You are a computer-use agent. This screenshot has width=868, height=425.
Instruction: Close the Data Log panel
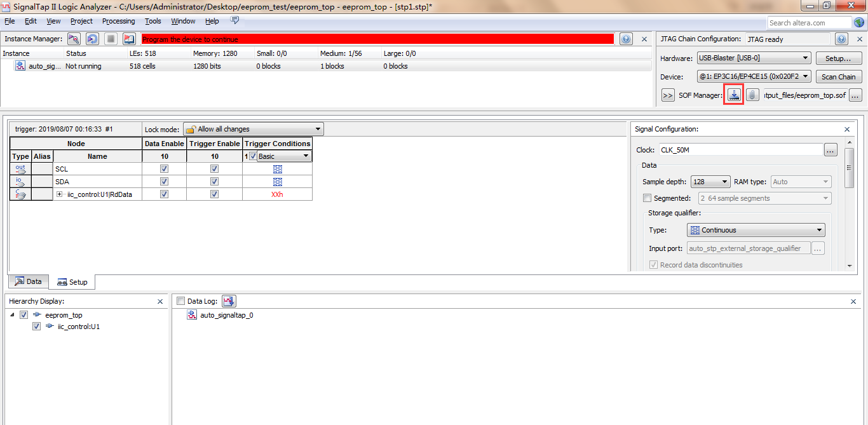854,301
